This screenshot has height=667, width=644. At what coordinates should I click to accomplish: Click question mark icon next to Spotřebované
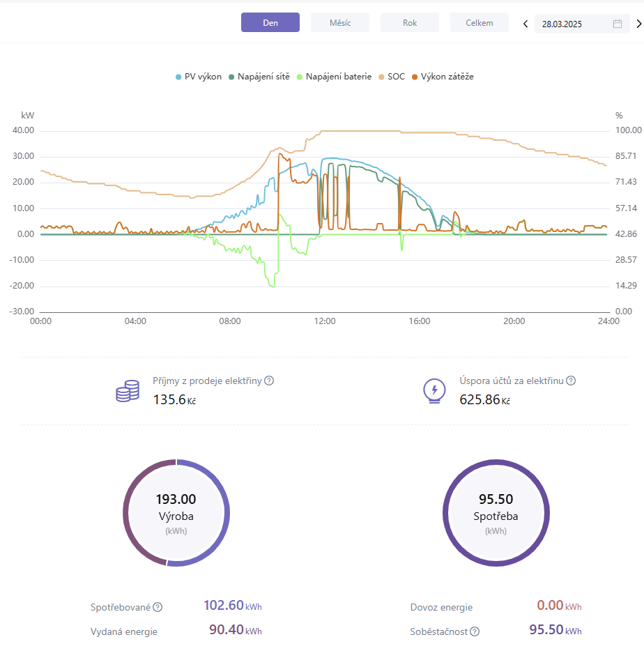click(x=158, y=607)
